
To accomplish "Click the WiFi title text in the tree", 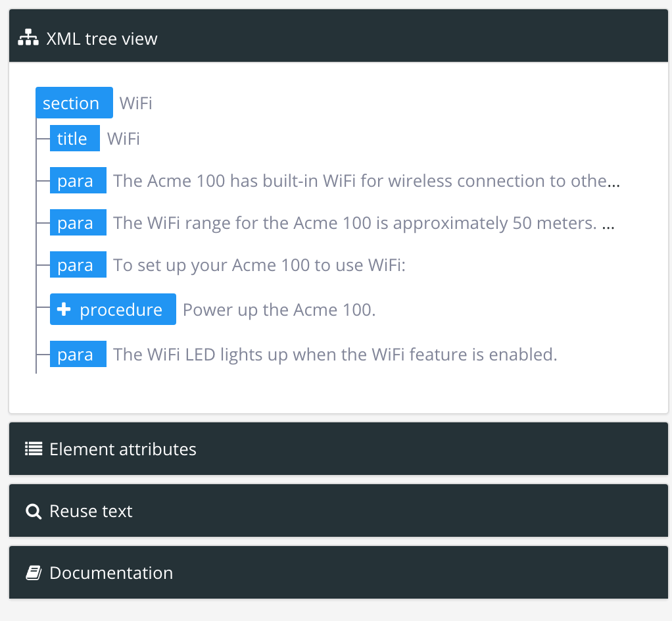I will pyautogui.click(x=123, y=138).
